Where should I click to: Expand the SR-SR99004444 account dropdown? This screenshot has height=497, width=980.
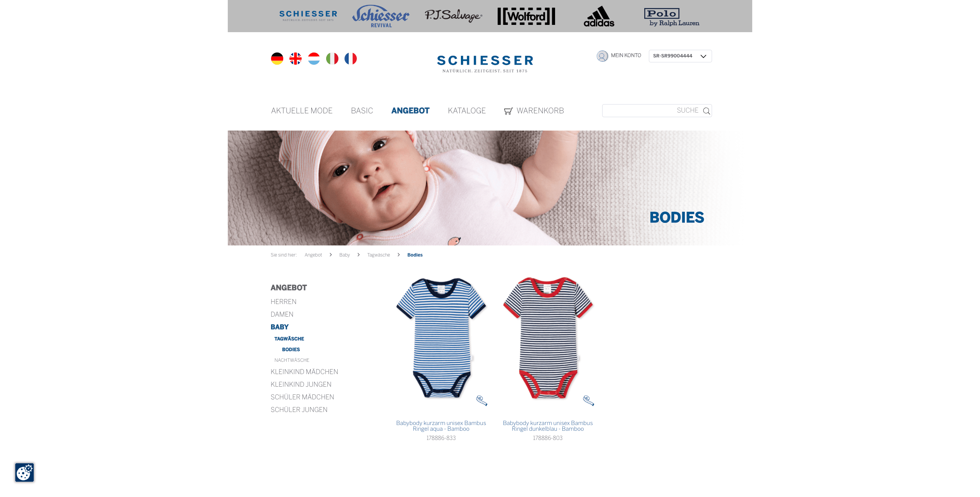pos(680,56)
